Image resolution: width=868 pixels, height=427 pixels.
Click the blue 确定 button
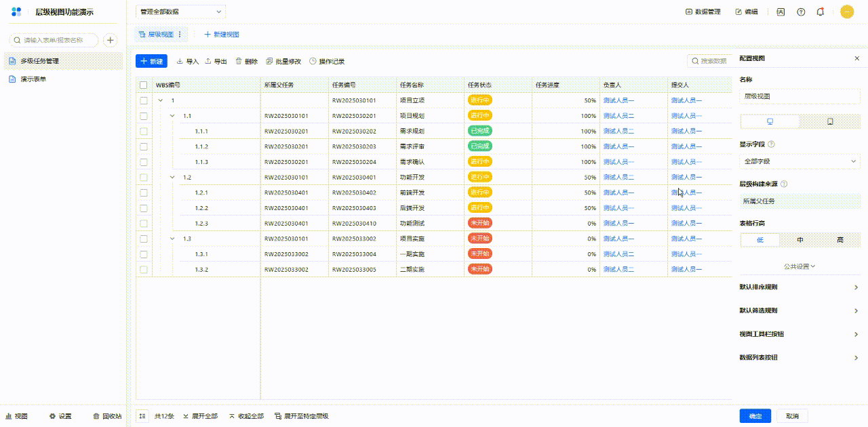(x=755, y=416)
